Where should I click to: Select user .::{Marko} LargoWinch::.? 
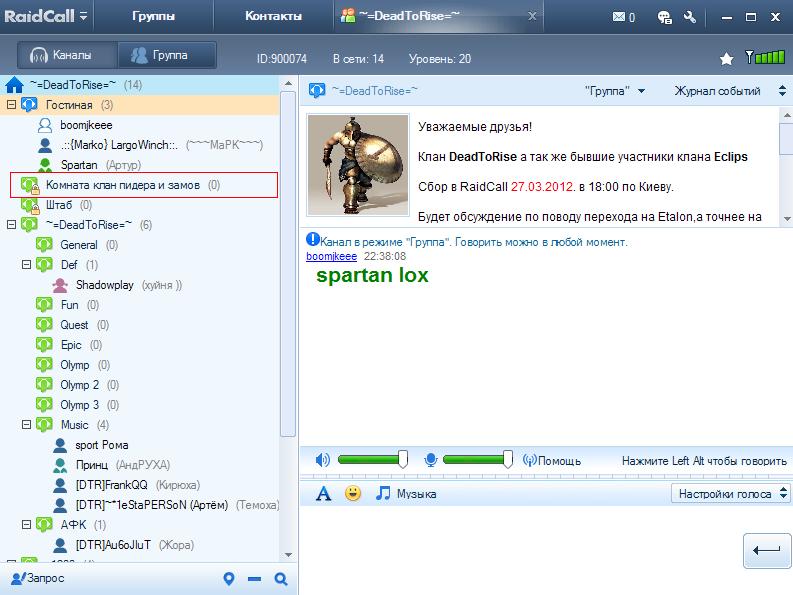click(119, 145)
